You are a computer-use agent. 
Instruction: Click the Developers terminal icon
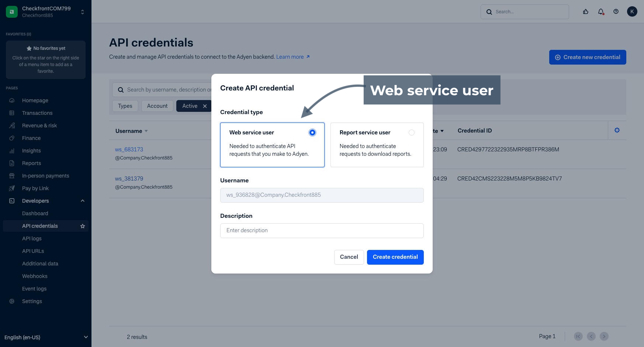point(12,201)
